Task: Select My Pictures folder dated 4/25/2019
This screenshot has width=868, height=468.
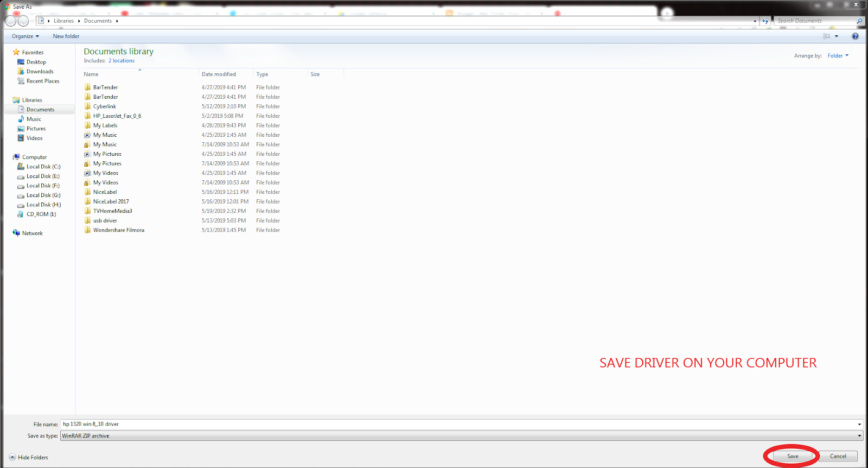Action: pyautogui.click(x=107, y=154)
